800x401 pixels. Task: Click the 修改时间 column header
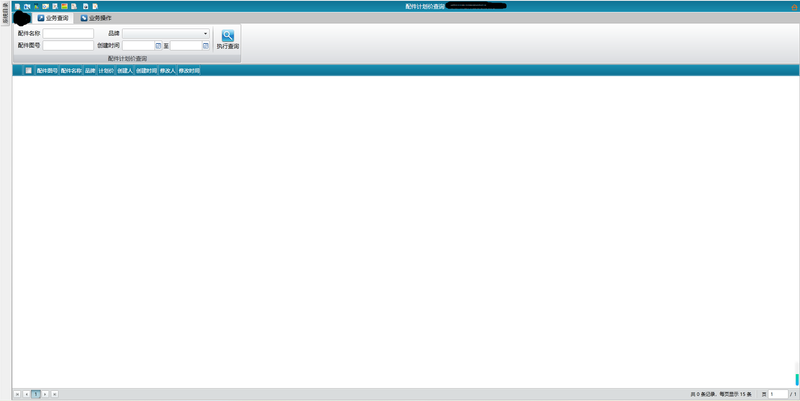pyautogui.click(x=189, y=71)
